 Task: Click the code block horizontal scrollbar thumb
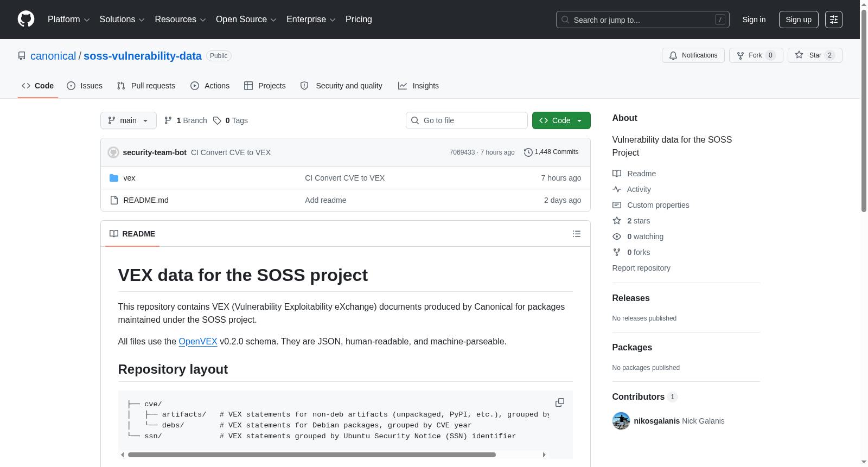click(x=312, y=455)
